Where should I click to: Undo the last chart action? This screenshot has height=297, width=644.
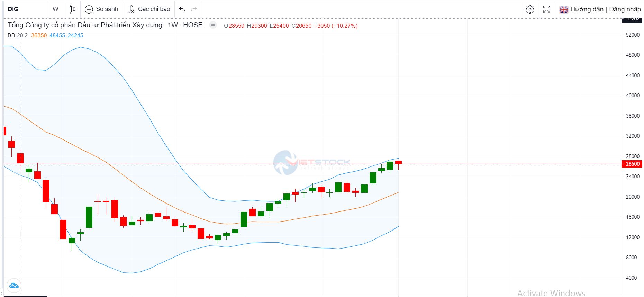pos(182,9)
